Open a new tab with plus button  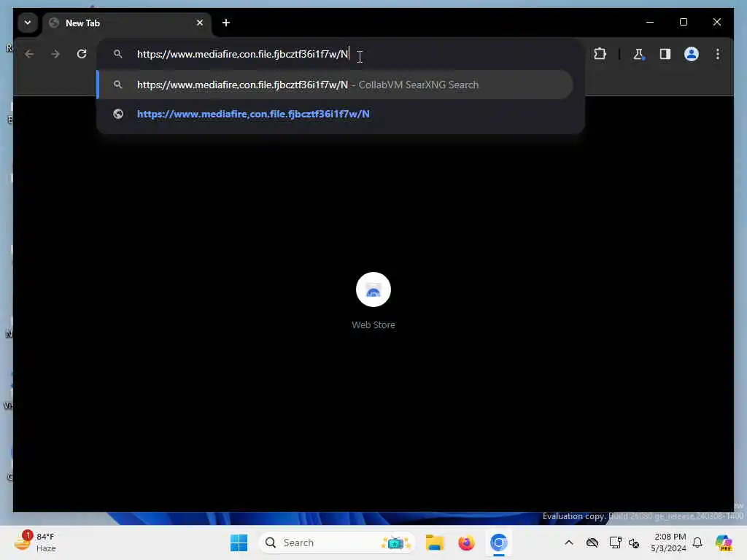pyautogui.click(x=226, y=23)
